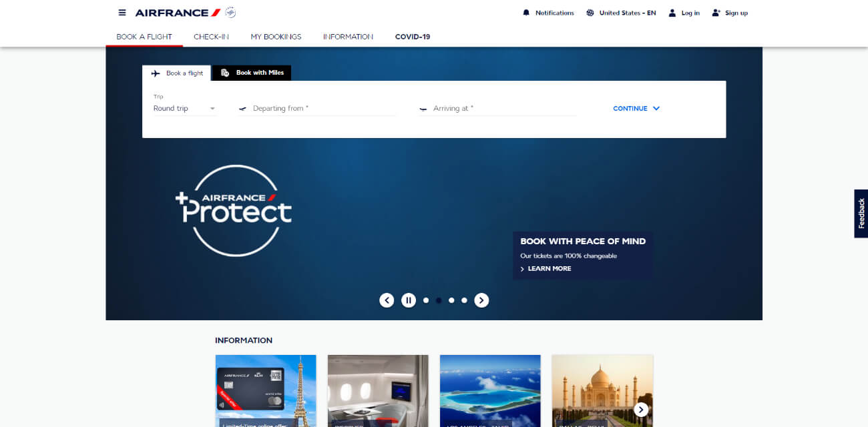Show the previous carousel slide
The width and height of the screenshot is (868, 427).
coord(387,300)
